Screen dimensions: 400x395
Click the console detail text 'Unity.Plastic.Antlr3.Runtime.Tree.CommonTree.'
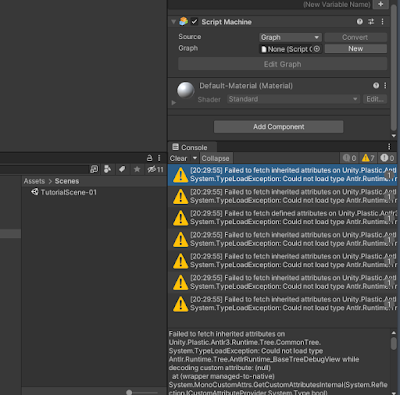pos(245,342)
